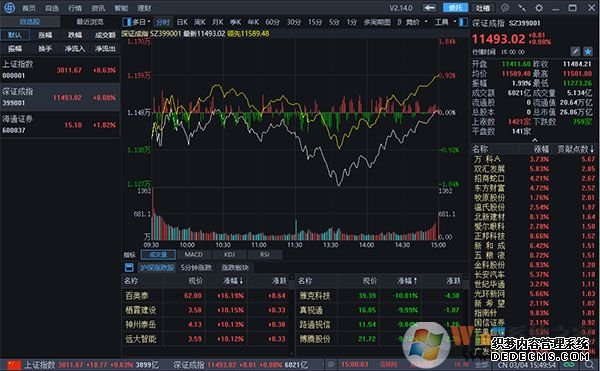Open the 行情 menu in top bar
Viewport: 600px width, 371px height.
click(75, 8)
